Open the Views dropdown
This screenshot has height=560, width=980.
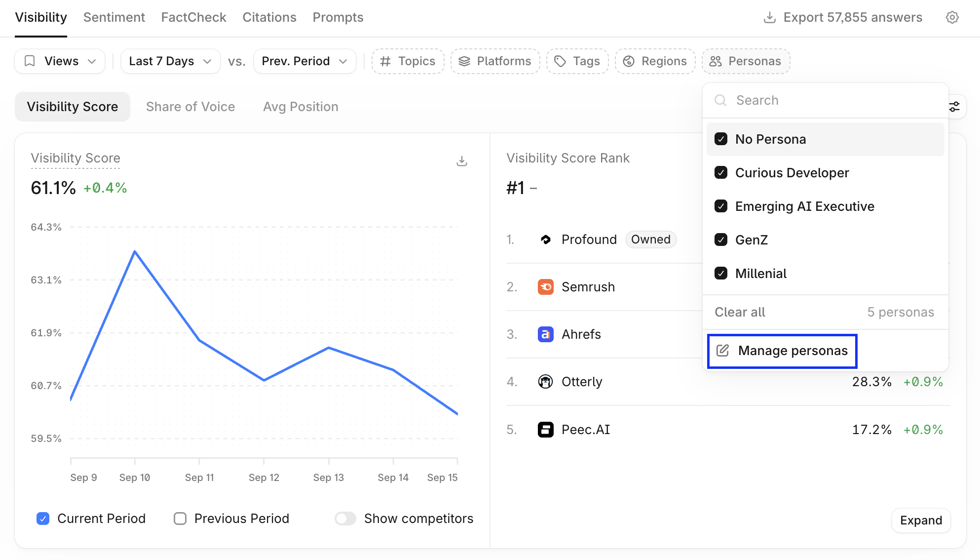tap(60, 61)
